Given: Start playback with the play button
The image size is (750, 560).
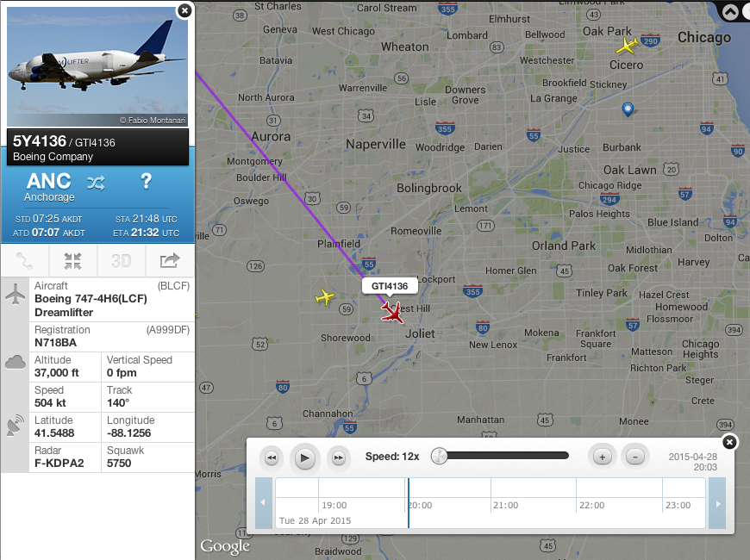Looking at the screenshot, I should 304,458.
